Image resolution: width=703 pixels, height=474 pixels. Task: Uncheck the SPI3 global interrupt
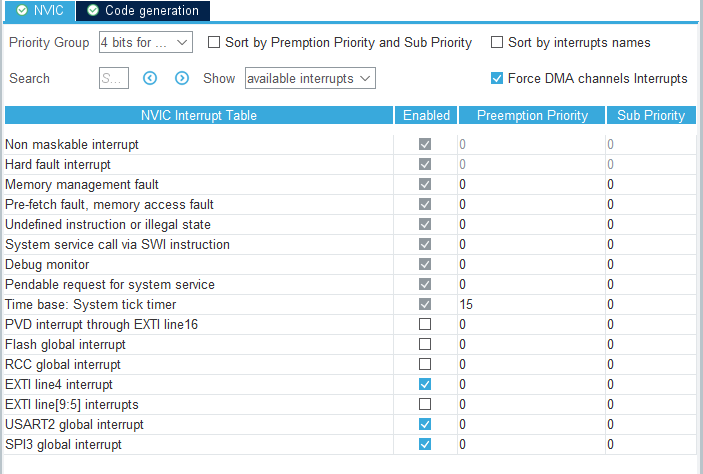tap(426, 444)
